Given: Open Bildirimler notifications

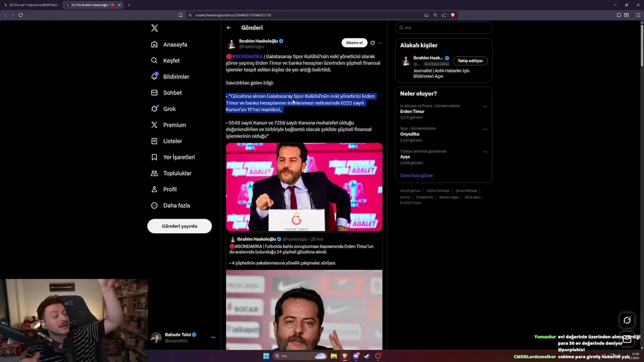Looking at the screenshot, I should 170,77.
